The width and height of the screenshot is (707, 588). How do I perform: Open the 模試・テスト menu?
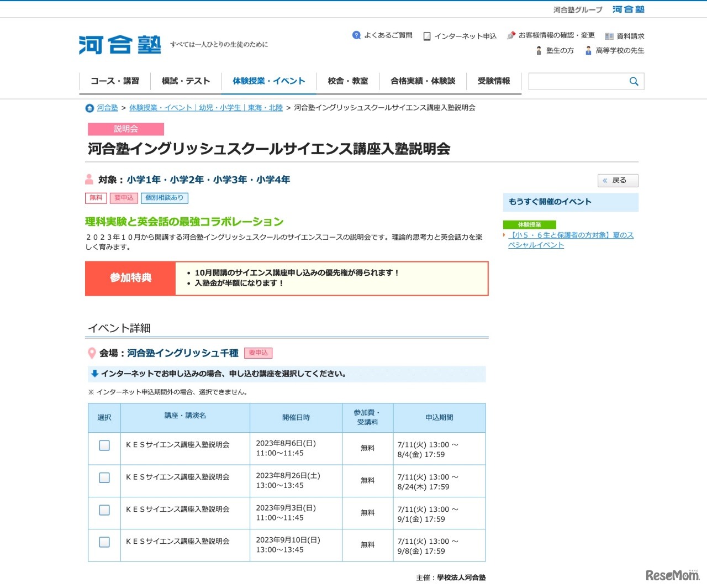pyautogui.click(x=185, y=81)
